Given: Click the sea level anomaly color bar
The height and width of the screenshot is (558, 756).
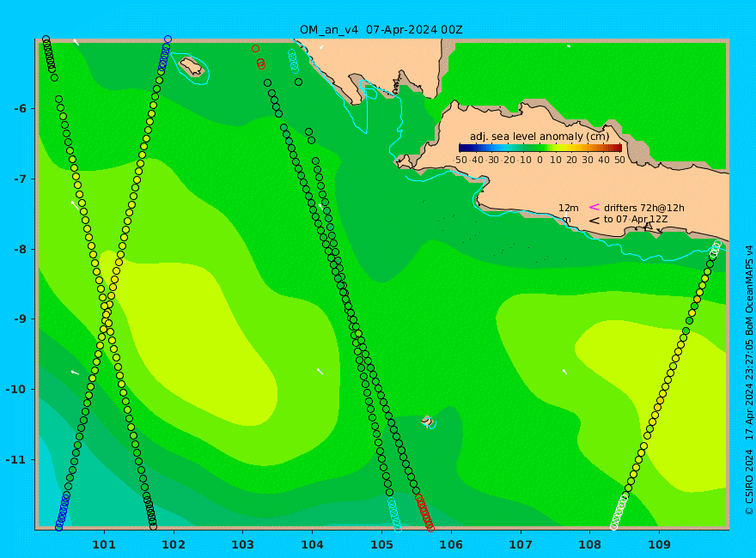Looking at the screenshot, I should coord(540,149).
